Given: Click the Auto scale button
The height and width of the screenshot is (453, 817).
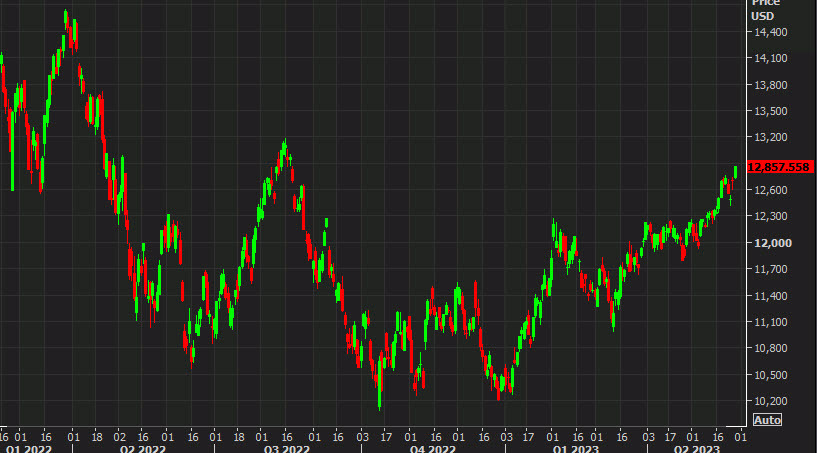Looking at the screenshot, I should [768, 420].
